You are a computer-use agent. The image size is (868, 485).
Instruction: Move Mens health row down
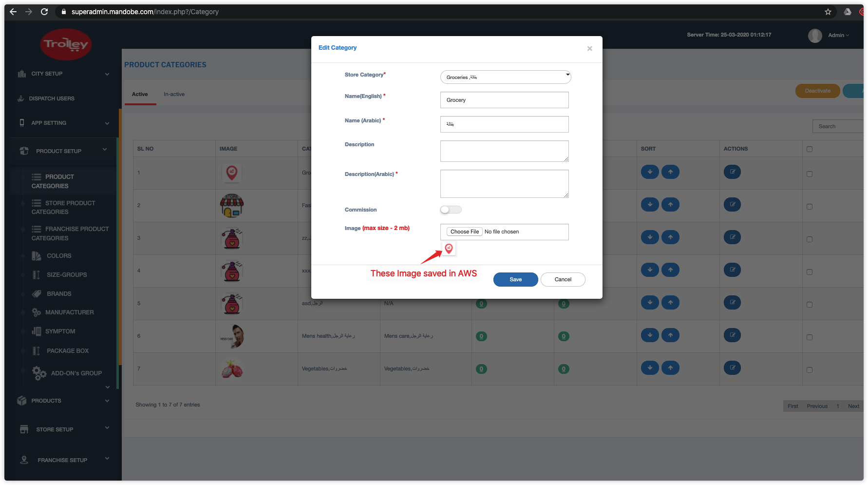click(x=650, y=335)
